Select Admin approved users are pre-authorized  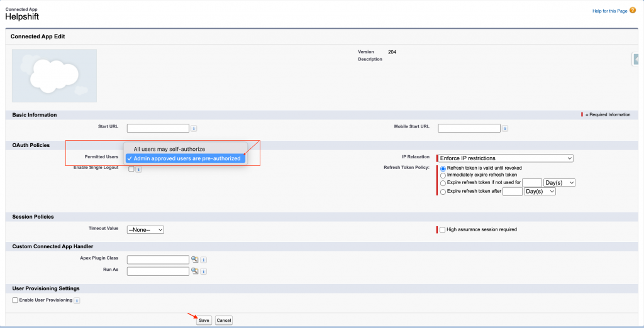(186, 158)
